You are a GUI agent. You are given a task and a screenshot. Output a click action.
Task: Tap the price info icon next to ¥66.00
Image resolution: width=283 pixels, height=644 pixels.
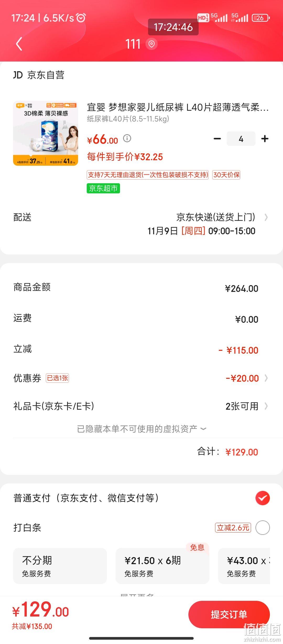(x=127, y=138)
